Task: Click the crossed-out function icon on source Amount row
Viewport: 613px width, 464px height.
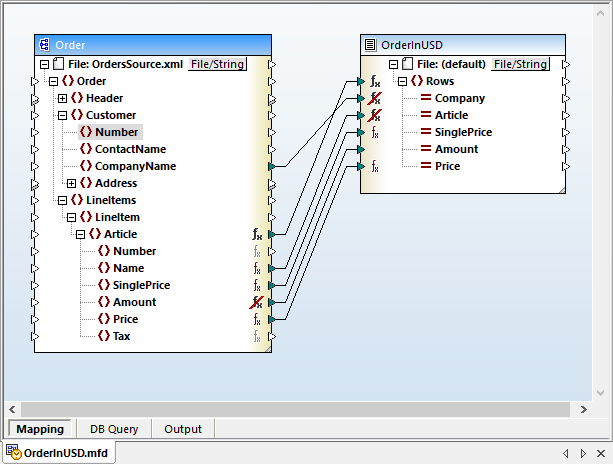Action: tap(257, 302)
